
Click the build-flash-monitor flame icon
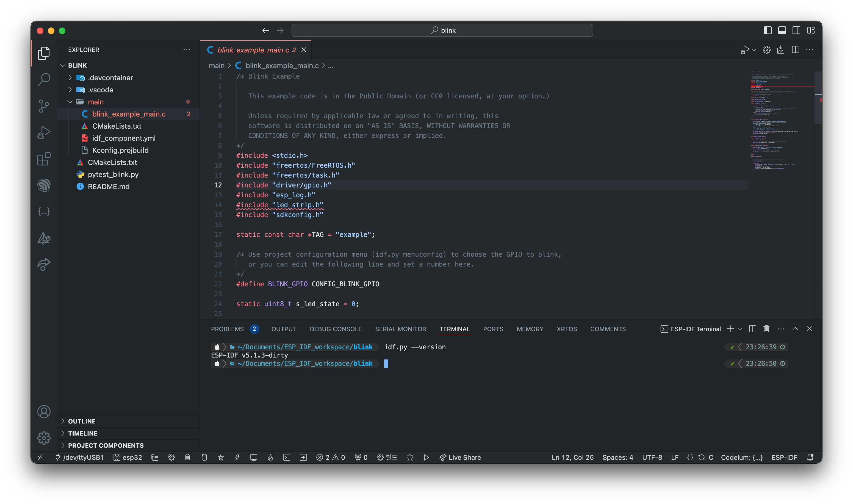point(270,458)
